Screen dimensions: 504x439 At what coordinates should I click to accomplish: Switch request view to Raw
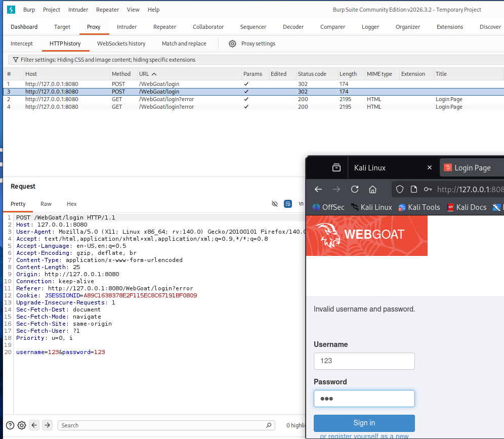click(x=46, y=204)
